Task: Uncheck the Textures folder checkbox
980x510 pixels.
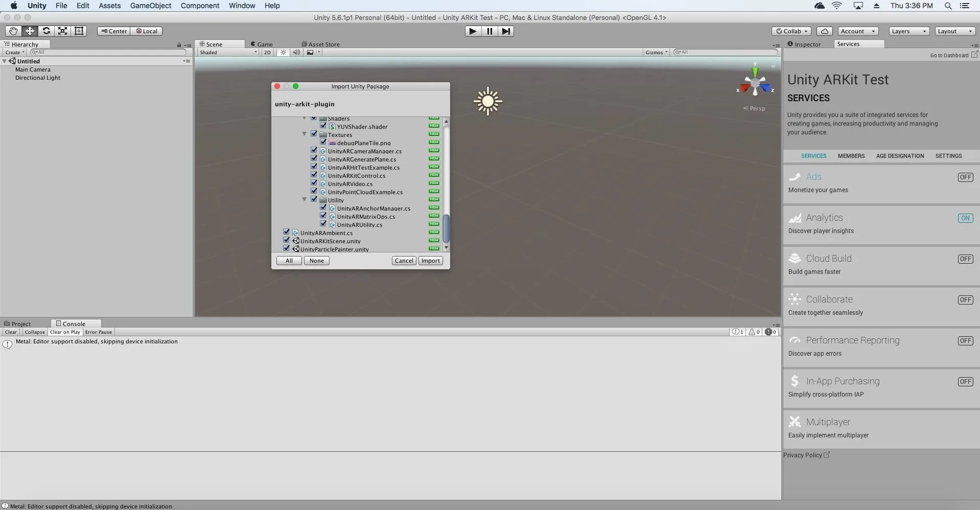Action: [314, 134]
